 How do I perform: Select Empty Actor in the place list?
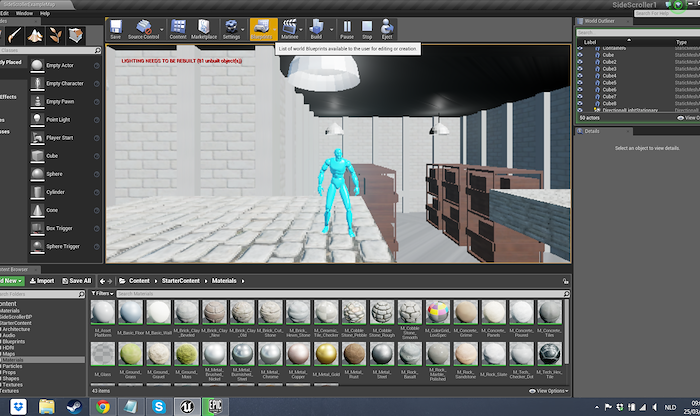(x=65, y=66)
